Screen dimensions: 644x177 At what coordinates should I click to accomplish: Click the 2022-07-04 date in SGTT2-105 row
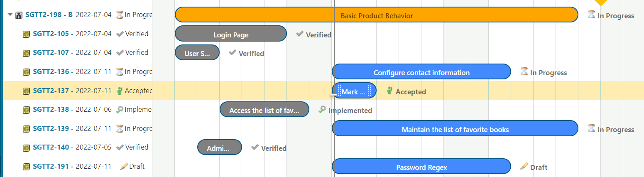(94, 34)
